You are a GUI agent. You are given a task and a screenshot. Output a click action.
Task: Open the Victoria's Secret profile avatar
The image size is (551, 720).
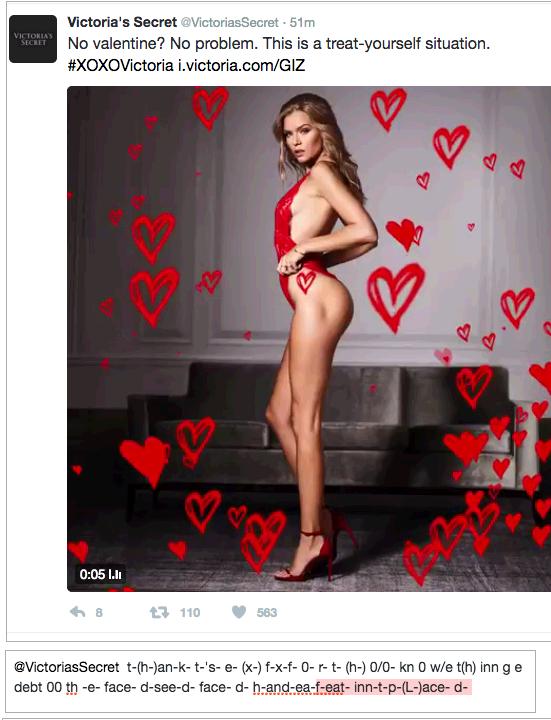point(33,39)
